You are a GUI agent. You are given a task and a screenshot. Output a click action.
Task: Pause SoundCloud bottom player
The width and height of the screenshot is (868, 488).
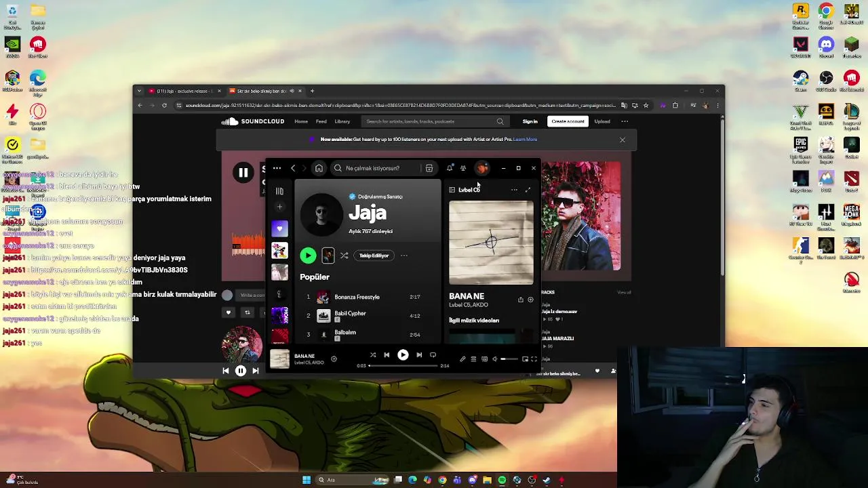tap(240, 371)
